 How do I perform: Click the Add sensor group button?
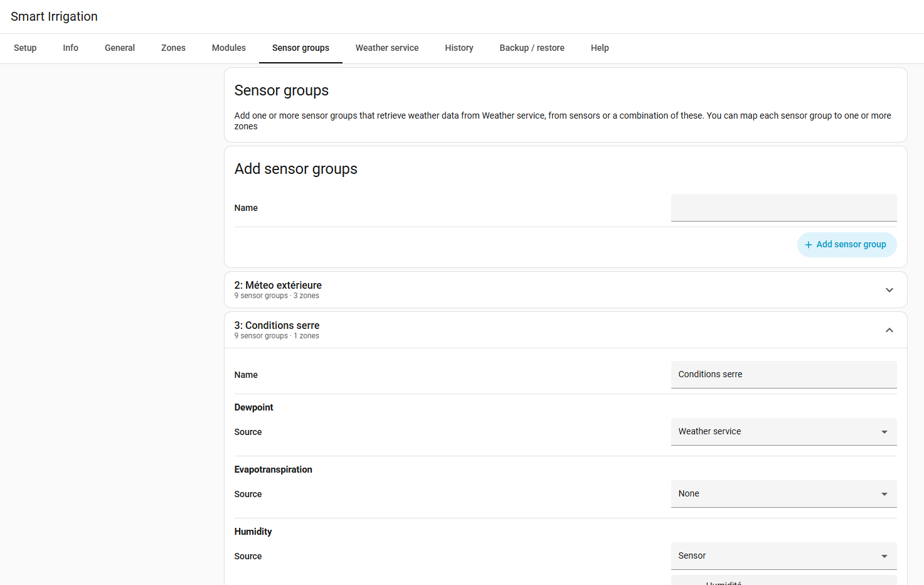(847, 245)
